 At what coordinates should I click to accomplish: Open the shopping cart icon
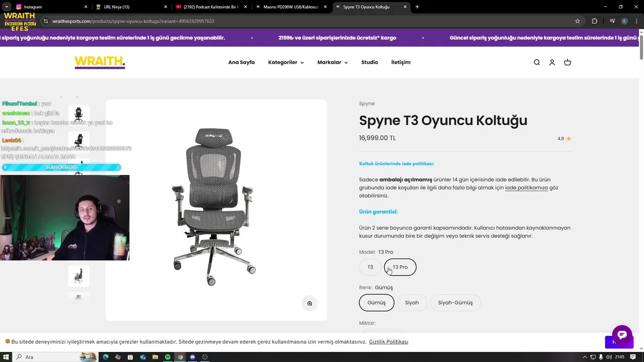[x=568, y=62]
